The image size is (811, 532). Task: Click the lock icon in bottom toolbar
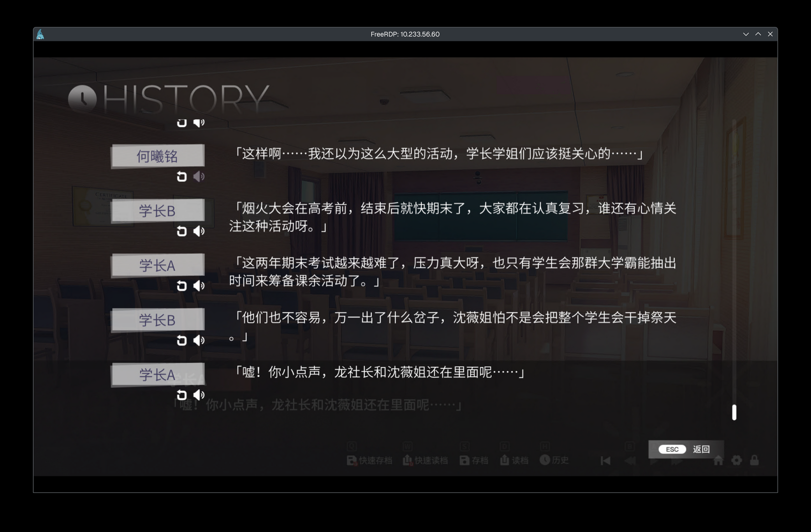click(754, 460)
